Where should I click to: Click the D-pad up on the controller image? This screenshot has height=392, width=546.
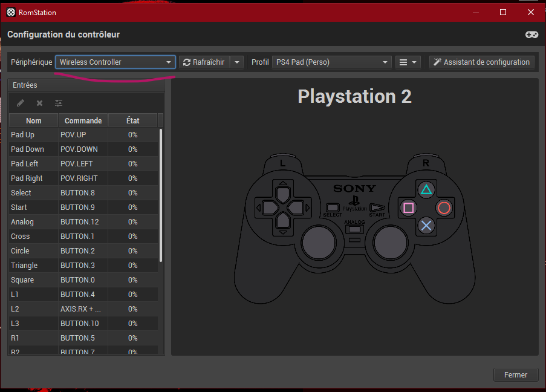pos(283,194)
